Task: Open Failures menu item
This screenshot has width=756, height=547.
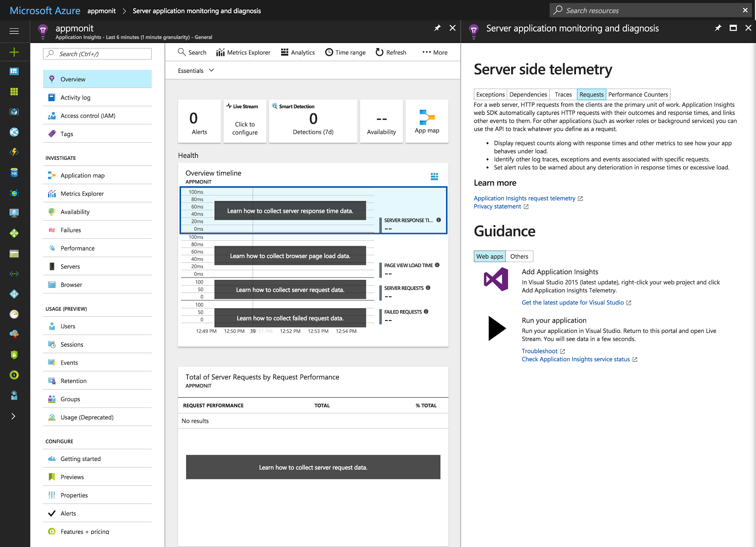Action: tap(97, 230)
